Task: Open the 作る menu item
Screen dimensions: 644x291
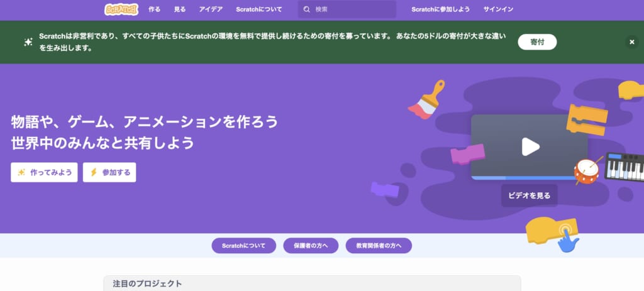Action: (155, 9)
